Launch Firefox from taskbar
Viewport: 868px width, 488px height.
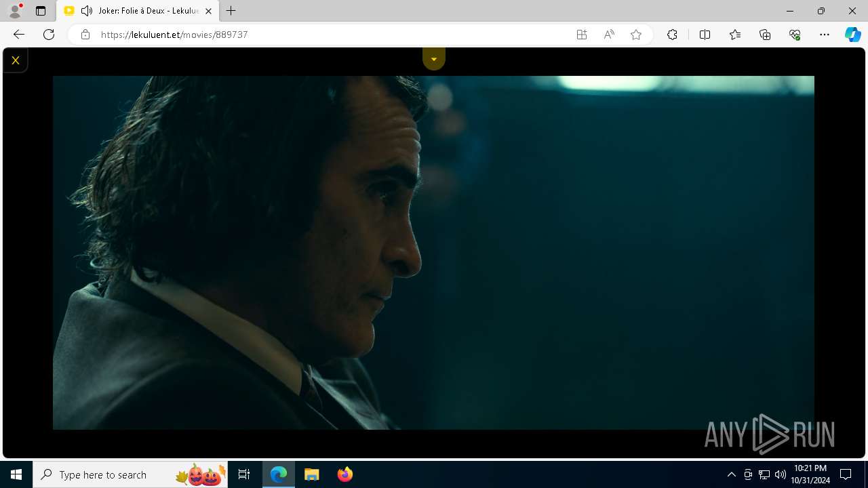(344, 474)
